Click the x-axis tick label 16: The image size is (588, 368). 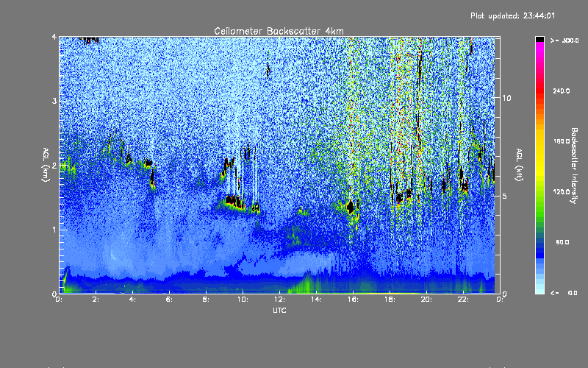pos(353,300)
